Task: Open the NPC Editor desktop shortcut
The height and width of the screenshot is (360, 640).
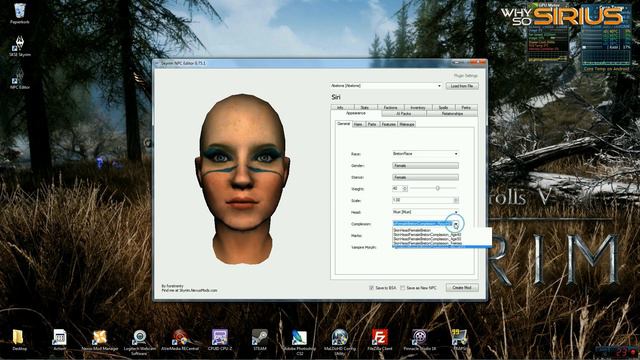Action: (20, 78)
